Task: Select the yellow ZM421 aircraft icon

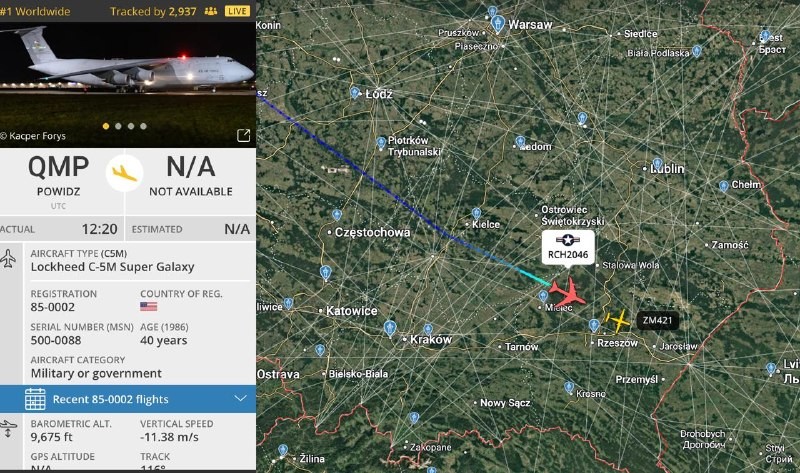Action: coord(618,320)
